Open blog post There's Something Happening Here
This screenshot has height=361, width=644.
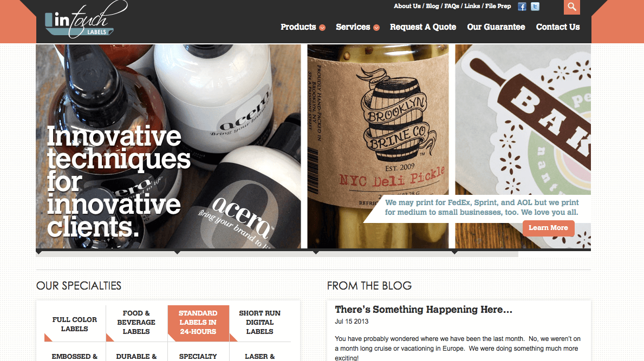[x=424, y=309]
